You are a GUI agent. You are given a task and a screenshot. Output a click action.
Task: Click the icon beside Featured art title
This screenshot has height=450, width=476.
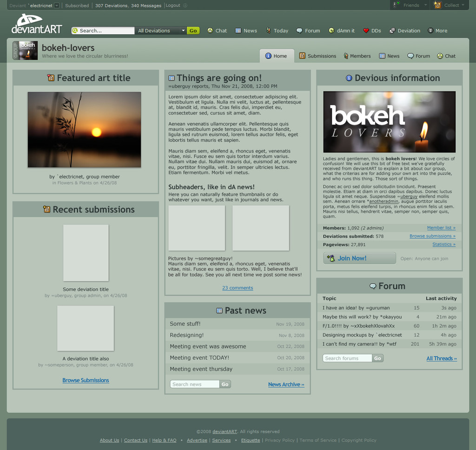(x=51, y=78)
